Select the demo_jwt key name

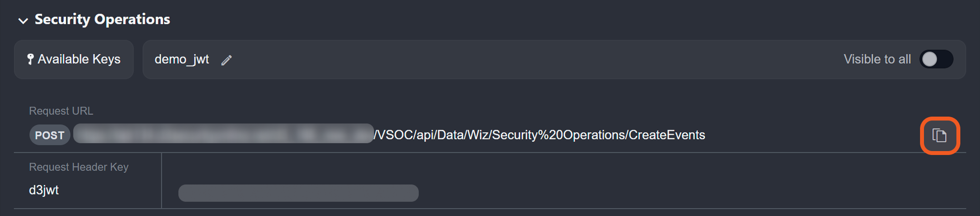(181, 60)
